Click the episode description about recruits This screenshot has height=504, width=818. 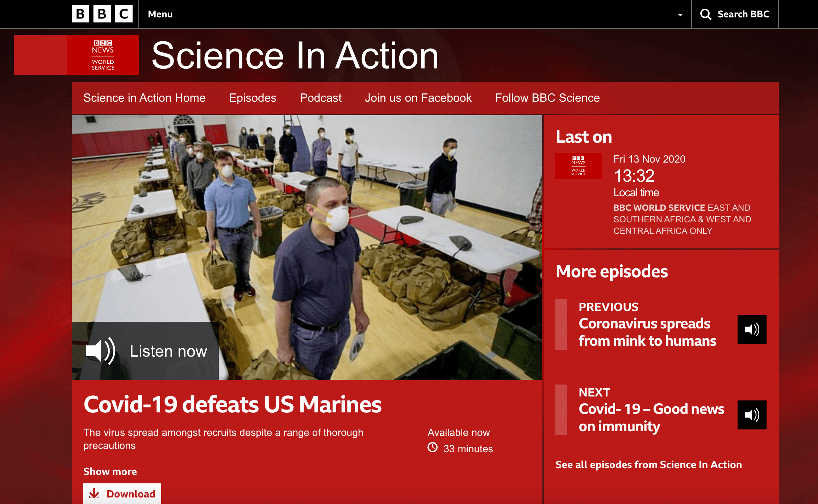[x=223, y=439]
